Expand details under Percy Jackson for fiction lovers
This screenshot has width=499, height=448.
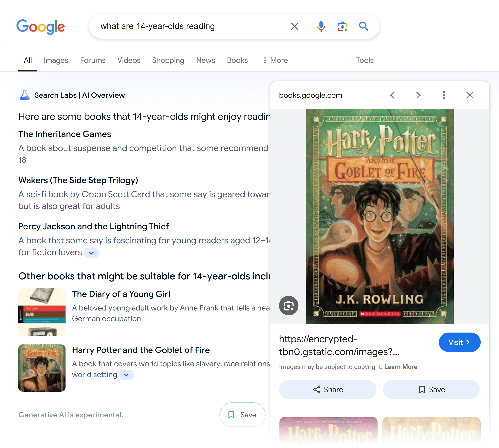(91, 253)
